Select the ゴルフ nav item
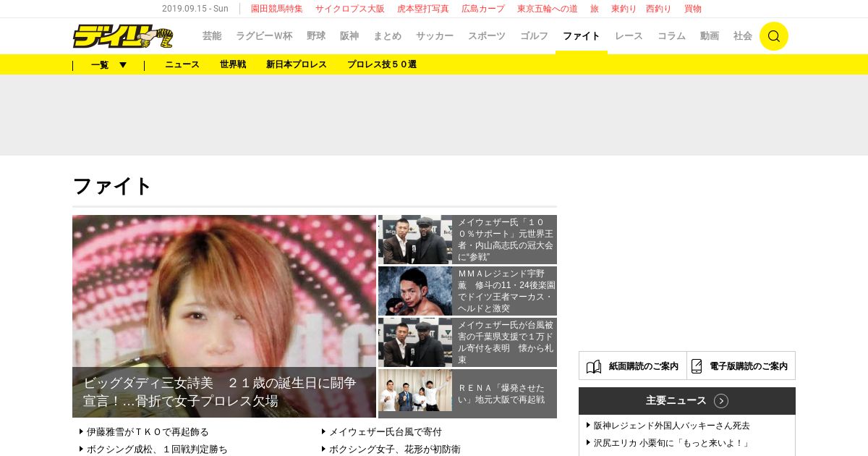Image resolution: width=868 pixels, height=456 pixels. [x=534, y=36]
